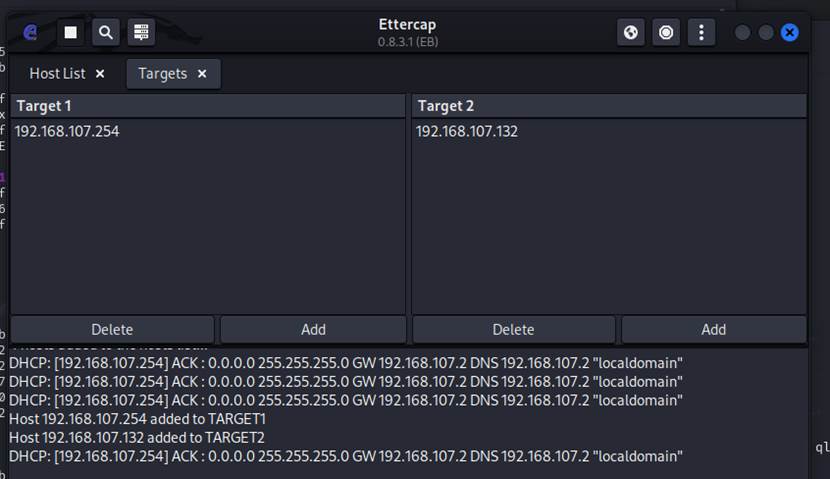Select 192.168.107.132 in Target 2

(x=609, y=131)
